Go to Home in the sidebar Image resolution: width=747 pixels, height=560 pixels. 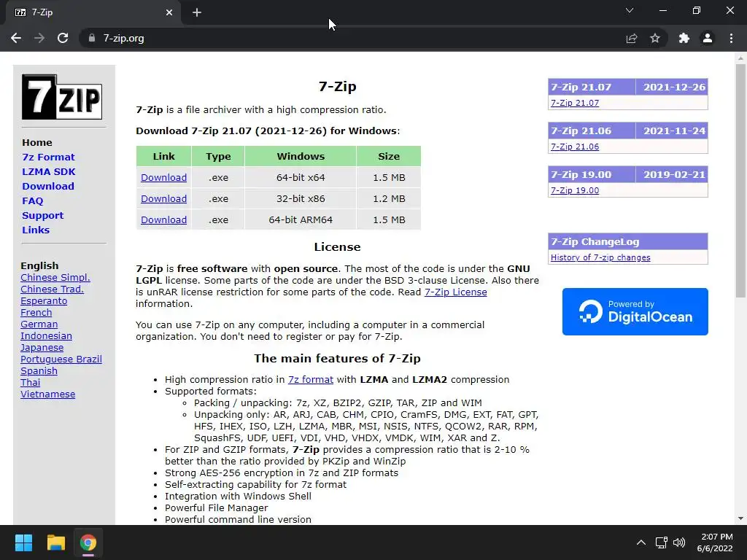37,142
